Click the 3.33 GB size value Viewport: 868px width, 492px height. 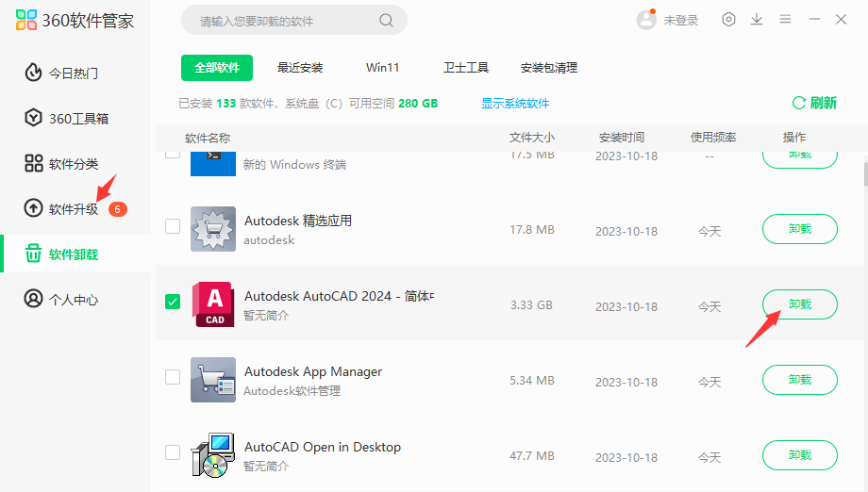pos(531,305)
